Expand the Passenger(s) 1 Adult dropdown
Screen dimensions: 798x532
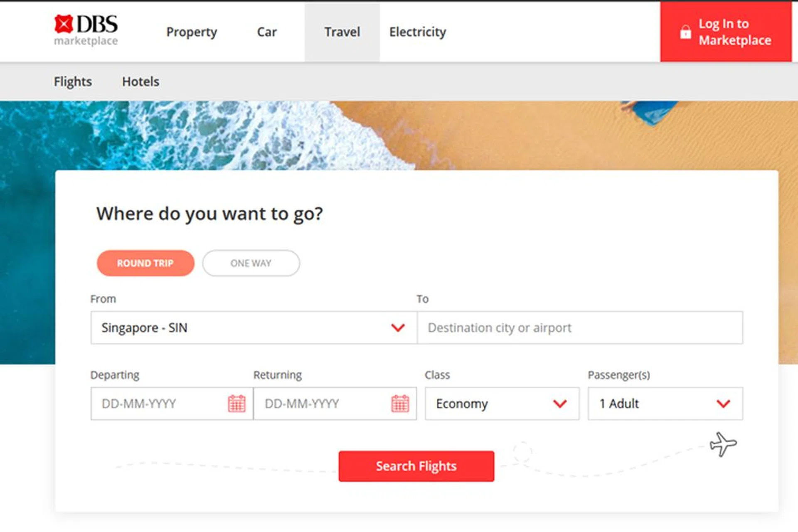pos(665,404)
